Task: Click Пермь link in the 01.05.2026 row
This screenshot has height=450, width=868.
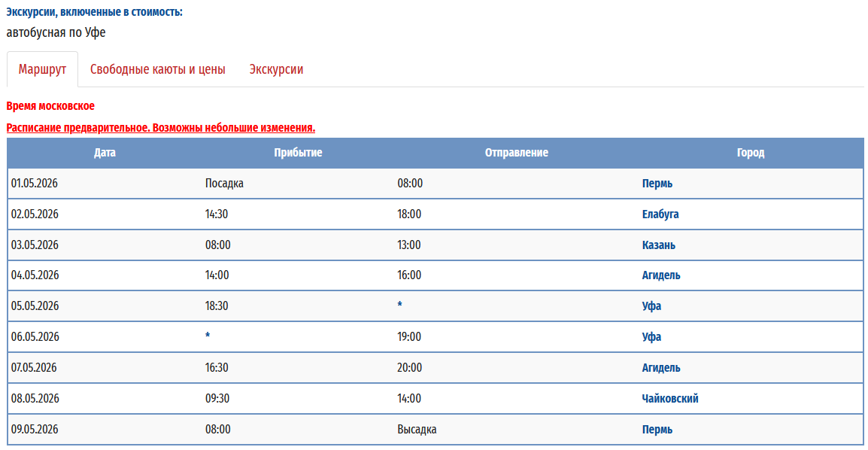Action: [x=657, y=184]
